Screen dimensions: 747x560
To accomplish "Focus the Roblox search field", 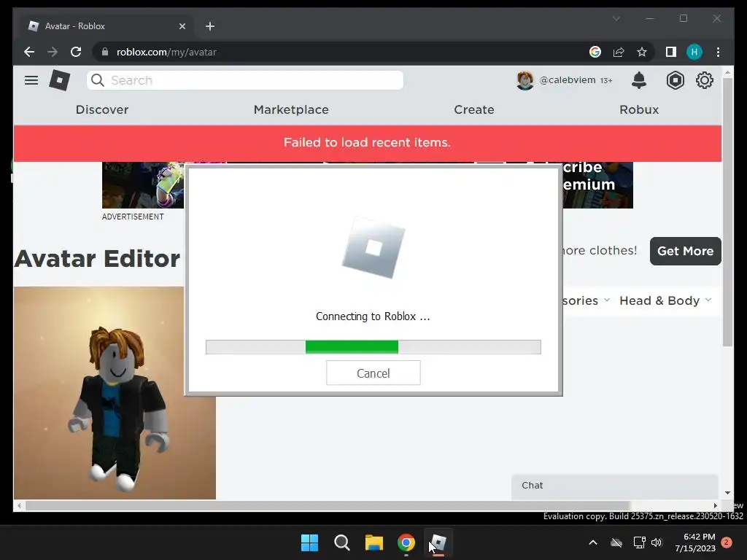I will (245, 80).
